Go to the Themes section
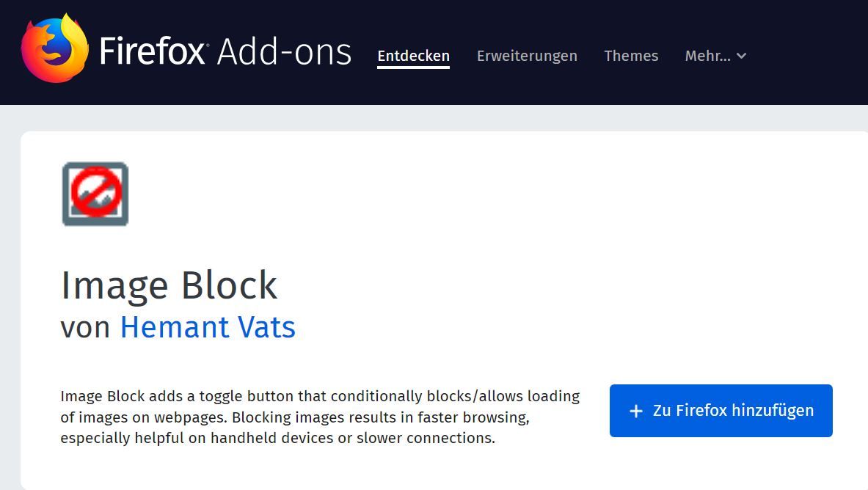The width and height of the screenshot is (868, 490). (x=631, y=56)
